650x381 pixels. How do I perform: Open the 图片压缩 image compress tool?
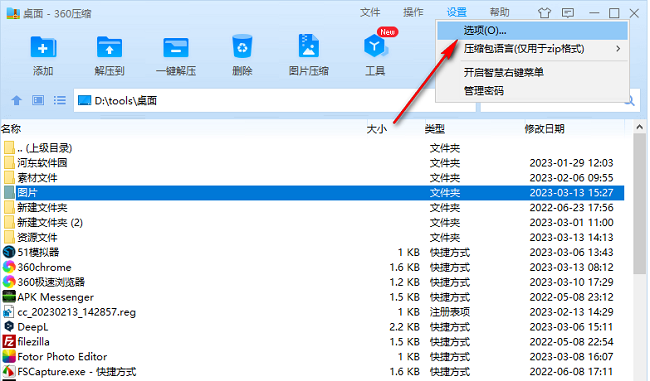pyautogui.click(x=309, y=46)
